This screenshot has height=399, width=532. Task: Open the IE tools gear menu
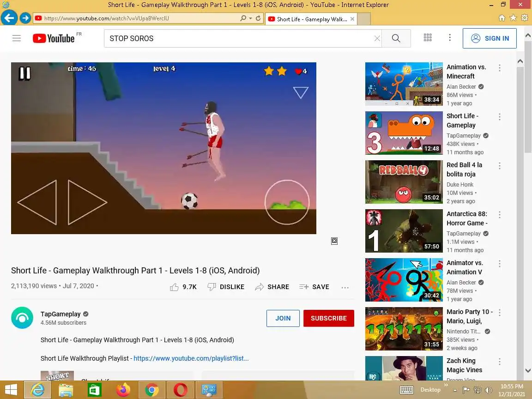click(525, 18)
